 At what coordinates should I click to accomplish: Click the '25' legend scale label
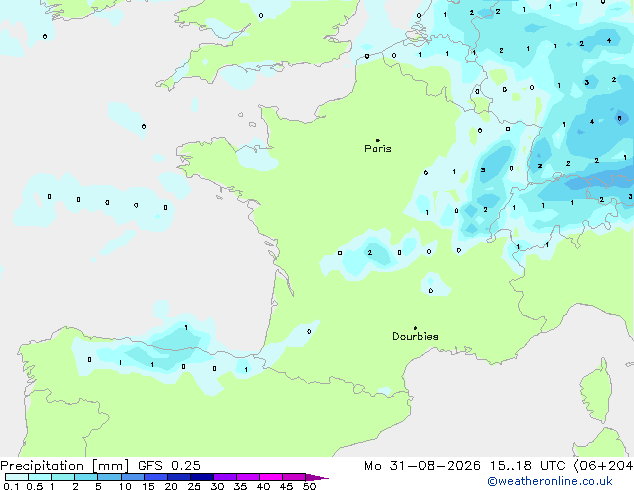(194, 486)
